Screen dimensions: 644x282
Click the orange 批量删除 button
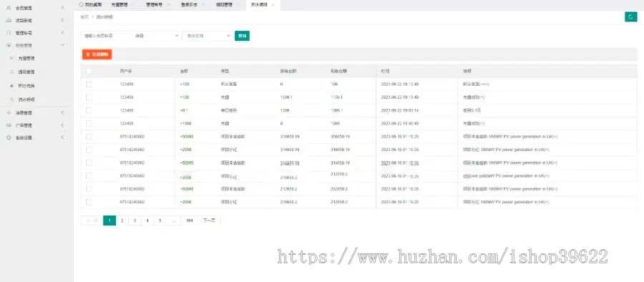(97, 54)
